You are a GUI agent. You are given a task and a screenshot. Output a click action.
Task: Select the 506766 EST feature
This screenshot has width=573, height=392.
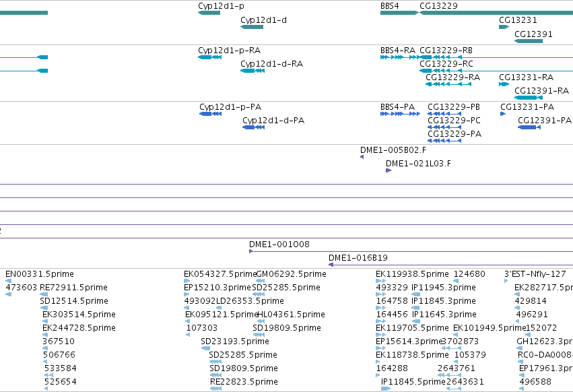coord(45,362)
